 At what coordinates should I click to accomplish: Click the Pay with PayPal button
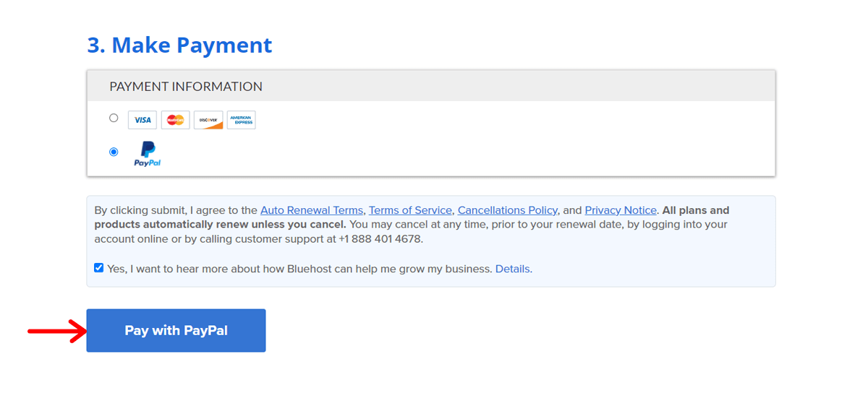pyautogui.click(x=176, y=331)
